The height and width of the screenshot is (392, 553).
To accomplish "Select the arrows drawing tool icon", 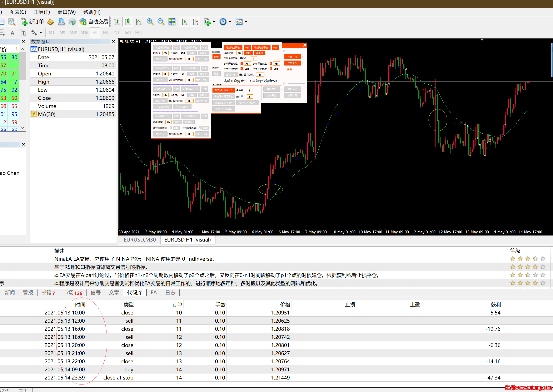I will [34, 33].
